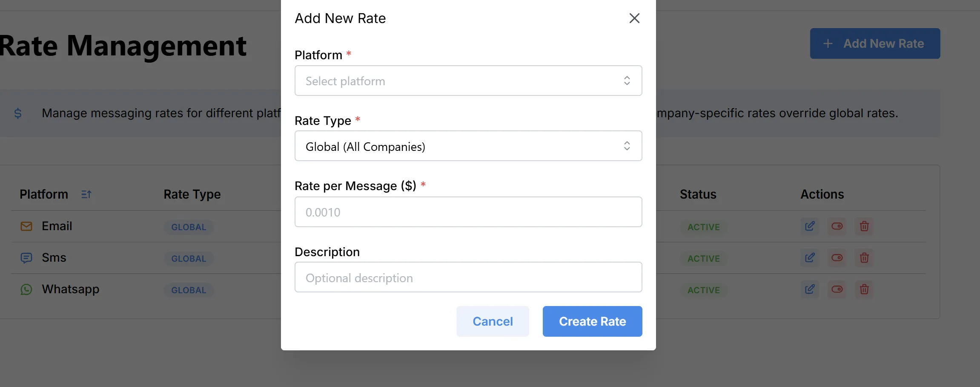Sort the Platform column
Viewport: 980px width, 387px height.
(x=86, y=194)
